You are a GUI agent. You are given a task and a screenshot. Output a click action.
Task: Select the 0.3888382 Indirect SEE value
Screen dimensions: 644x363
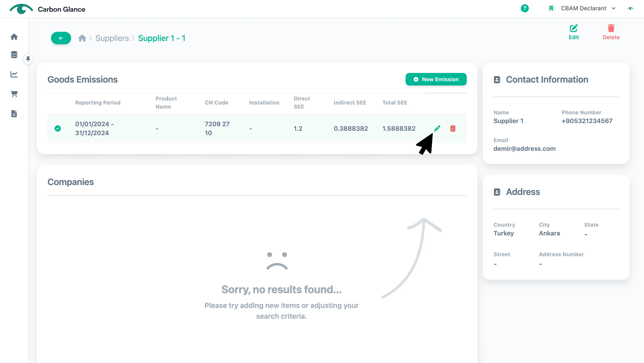(351, 129)
